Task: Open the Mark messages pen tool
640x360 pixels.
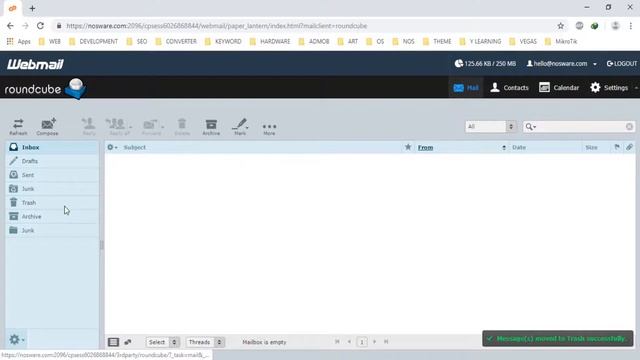Action: point(240,127)
